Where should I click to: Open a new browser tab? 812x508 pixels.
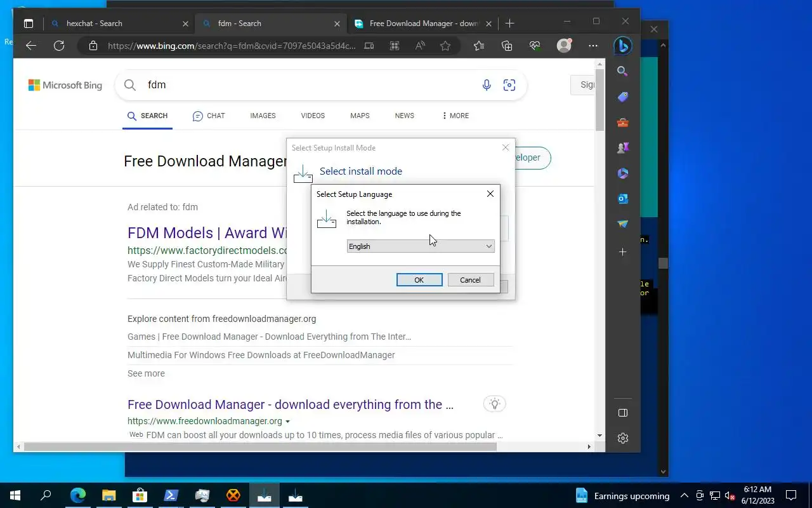click(x=510, y=23)
